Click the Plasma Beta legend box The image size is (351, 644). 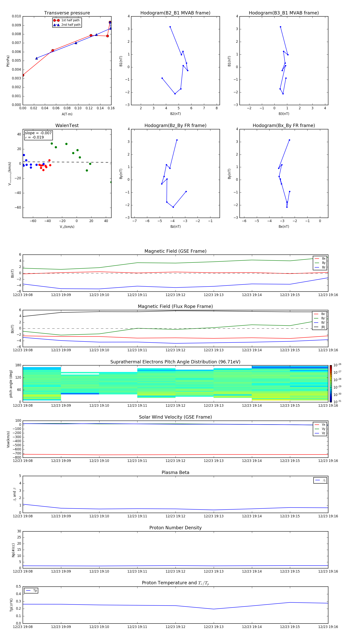(x=320, y=480)
